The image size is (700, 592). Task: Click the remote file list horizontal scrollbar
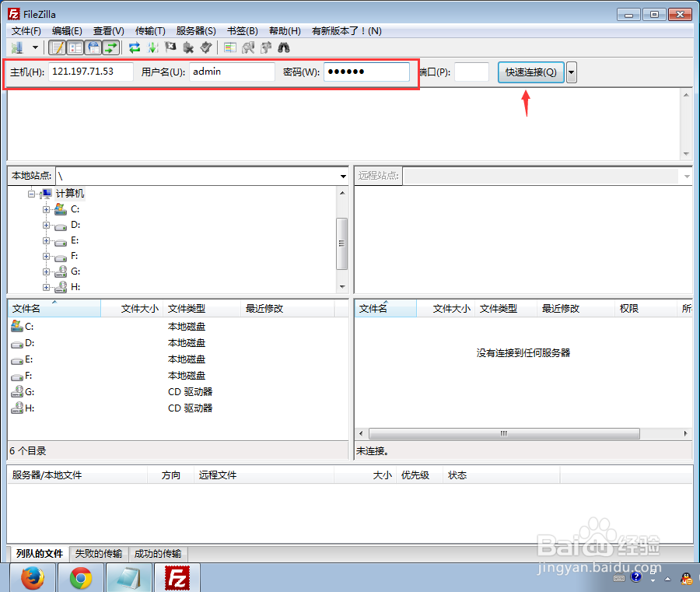tap(504, 433)
